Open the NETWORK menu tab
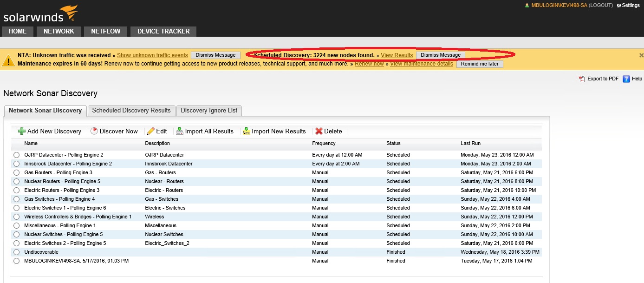This screenshot has width=644, height=283. click(59, 32)
